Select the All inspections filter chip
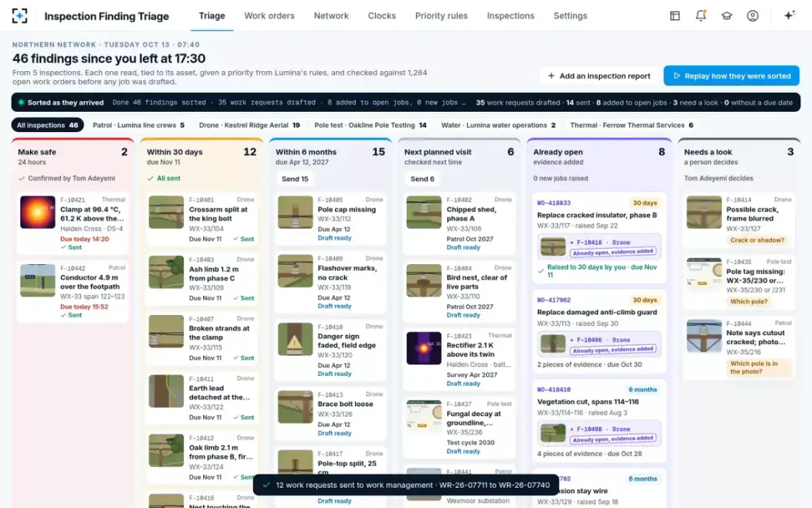Viewport: 812px width, 508px height. coord(47,125)
